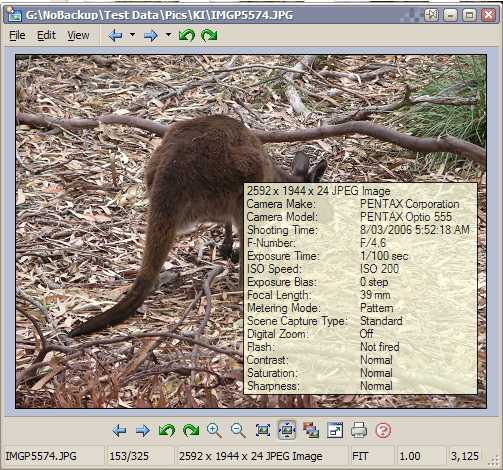Close the image viewer window
The width and height of the screenshot is (503, 470).
tap(488, 15)
